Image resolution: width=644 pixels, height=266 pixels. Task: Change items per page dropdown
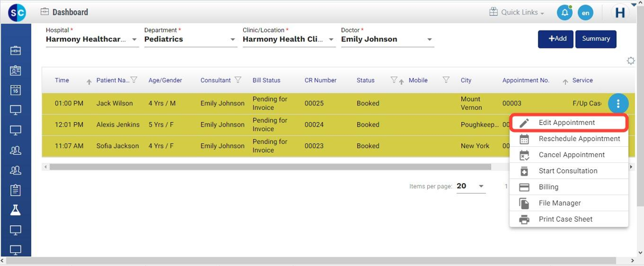pyautogui.click(x=471, y=186)
